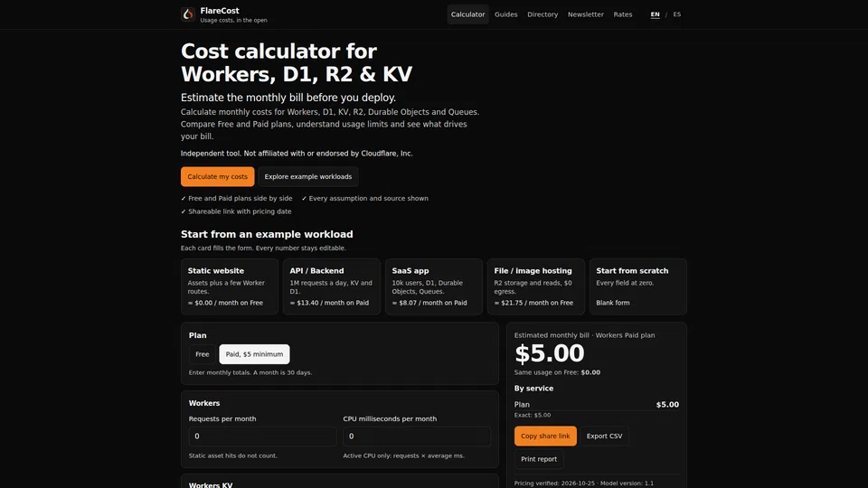Click 'Every assumption and source shown' text

[x=369, y=198]
